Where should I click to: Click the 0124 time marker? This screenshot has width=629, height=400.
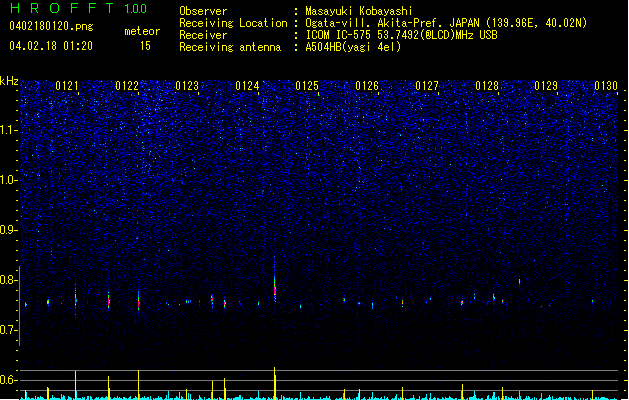point(247,86)
